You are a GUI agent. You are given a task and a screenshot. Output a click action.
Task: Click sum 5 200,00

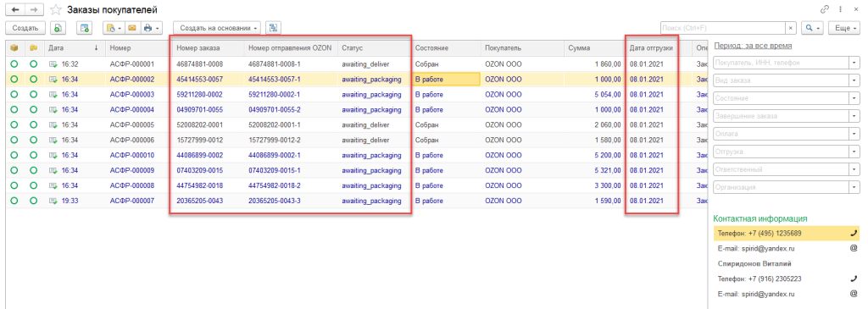pyautogui.click(x=609, y=155)
